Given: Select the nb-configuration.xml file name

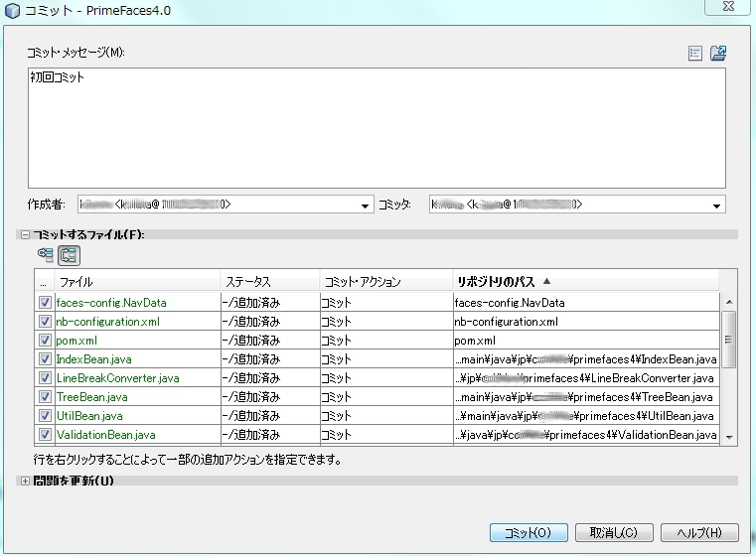Looking at the screenshot, I should tap(108, 322).
